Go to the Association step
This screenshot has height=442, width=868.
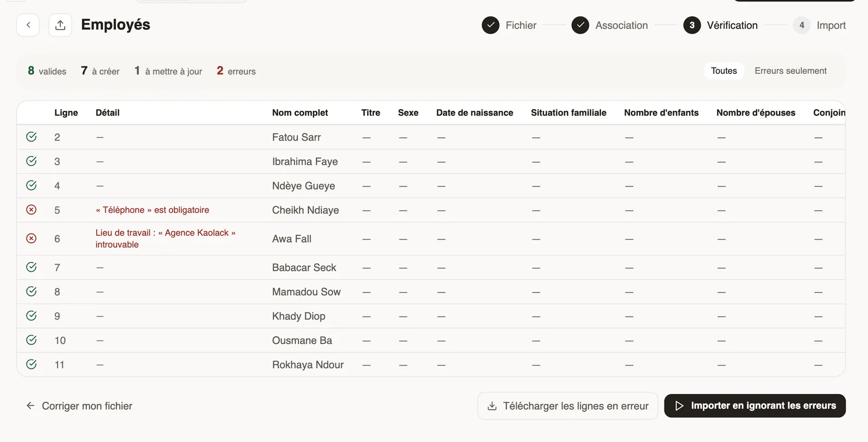coord(622,26)
